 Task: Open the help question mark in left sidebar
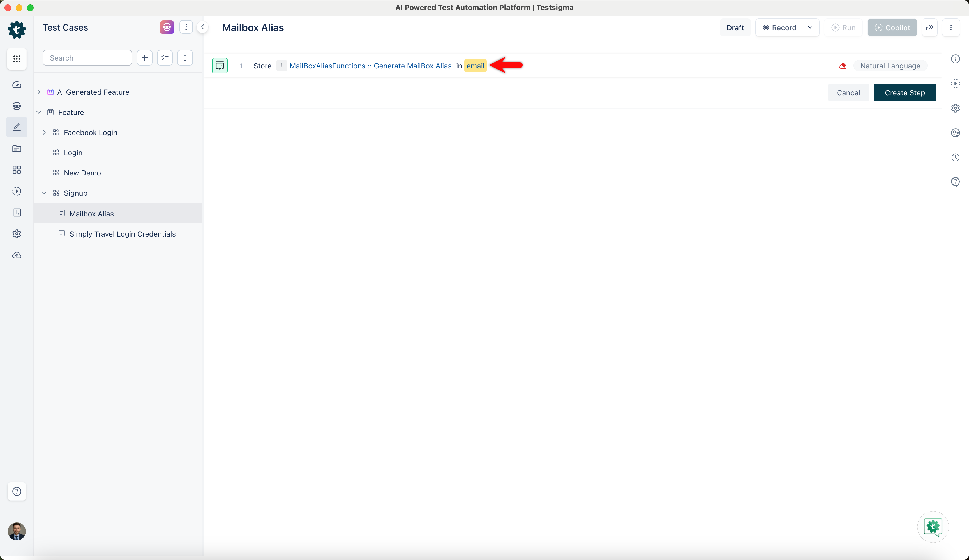[x=17, y=491]
